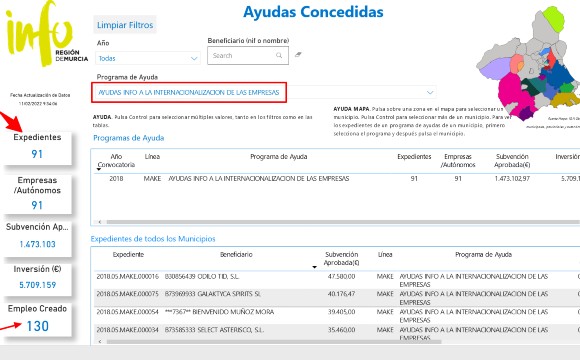Click the eraser icon next to search

(x=298, y=55)
